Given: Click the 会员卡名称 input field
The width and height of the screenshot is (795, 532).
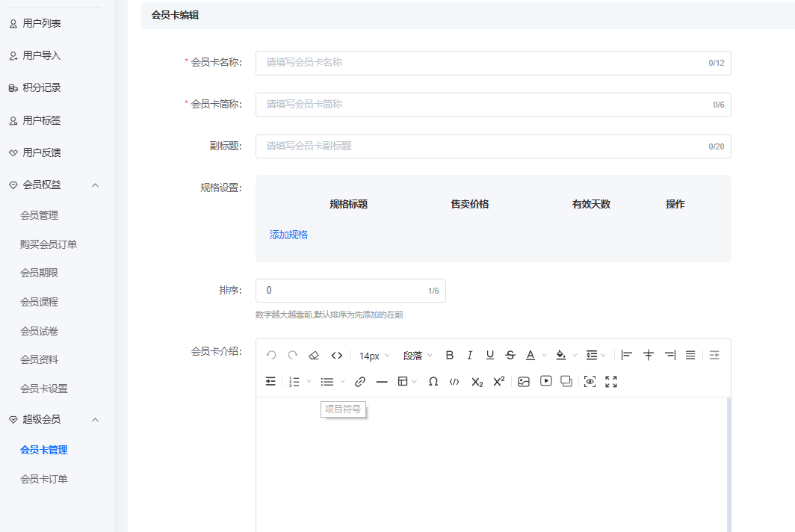Looking at the screenshot, I should 482,63.
